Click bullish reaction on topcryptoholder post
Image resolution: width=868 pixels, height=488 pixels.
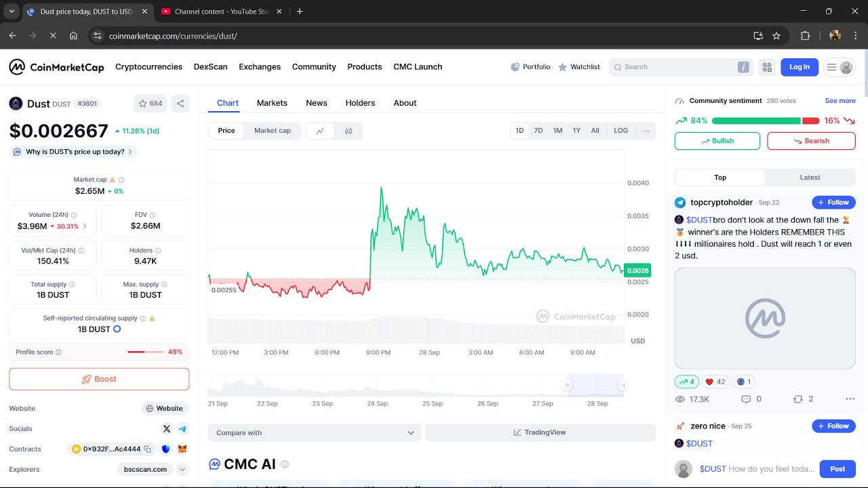[x=686, y=382]
